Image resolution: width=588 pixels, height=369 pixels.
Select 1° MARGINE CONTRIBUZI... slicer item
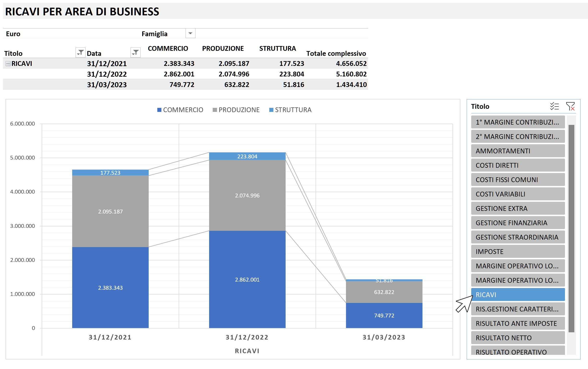click(518, 122)
